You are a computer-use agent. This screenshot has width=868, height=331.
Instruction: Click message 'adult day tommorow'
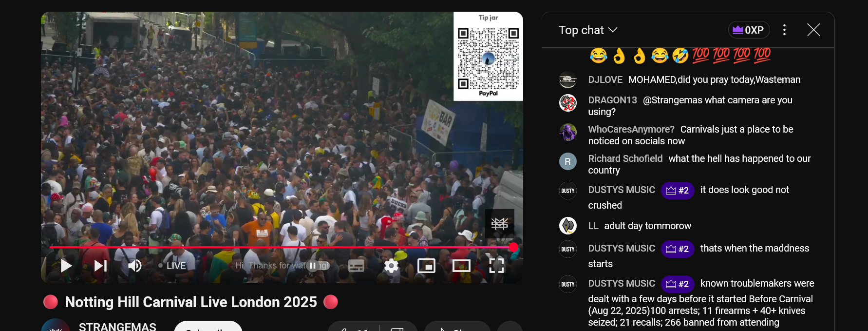pos(648,226)
